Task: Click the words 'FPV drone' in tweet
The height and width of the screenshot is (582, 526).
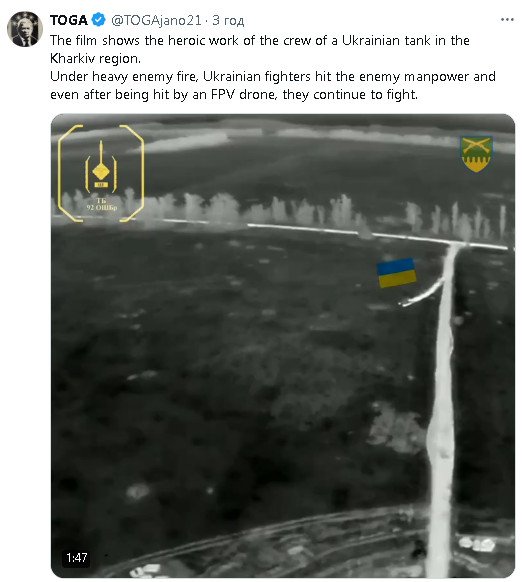Action: click(x=244, y=95)
